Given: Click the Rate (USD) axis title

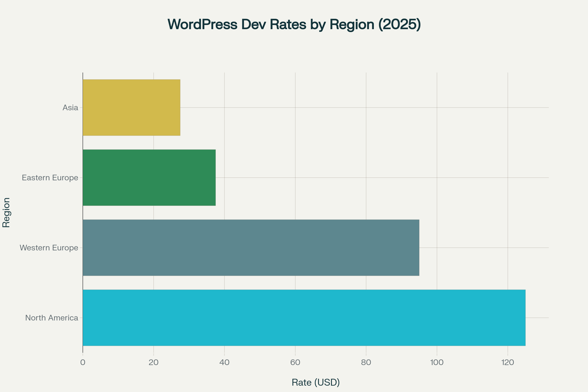Looking at the screenshot, I should [x=316, y=382].
